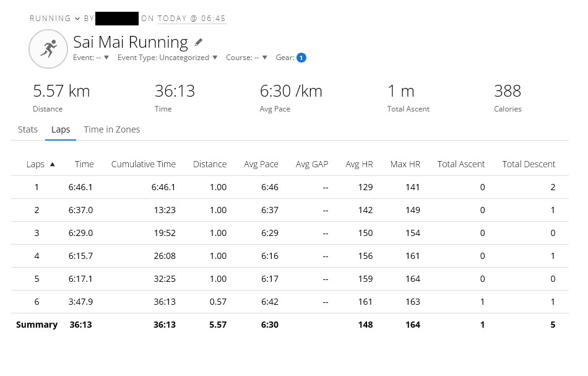
Task: Sort by Avg Pace column header
Action: coord(261,164)
